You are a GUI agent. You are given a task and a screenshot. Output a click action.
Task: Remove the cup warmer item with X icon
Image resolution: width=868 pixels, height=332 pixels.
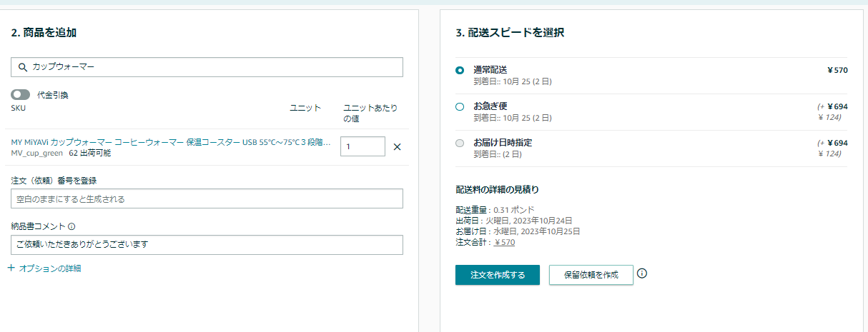click(398, 147)
